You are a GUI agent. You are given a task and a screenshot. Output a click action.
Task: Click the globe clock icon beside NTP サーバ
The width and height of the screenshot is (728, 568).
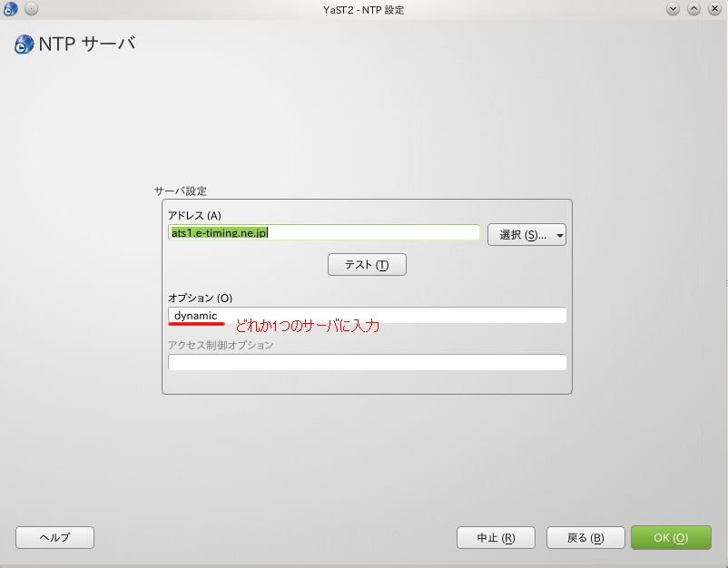point(24,44)
